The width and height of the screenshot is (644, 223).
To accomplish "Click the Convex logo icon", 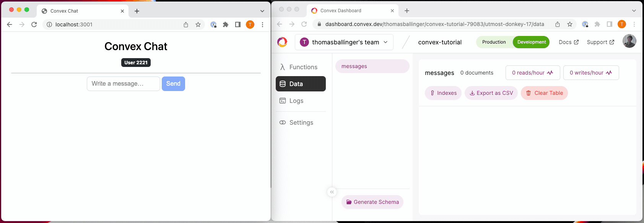I will click(282, 42).
